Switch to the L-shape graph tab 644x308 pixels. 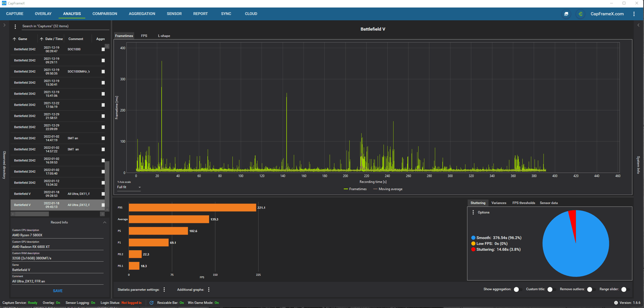point(164,36)
